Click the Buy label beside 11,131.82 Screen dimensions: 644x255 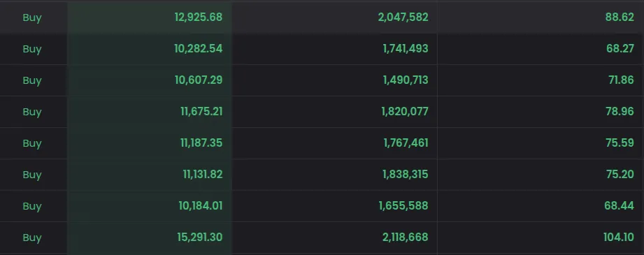[x=32, y=175]
